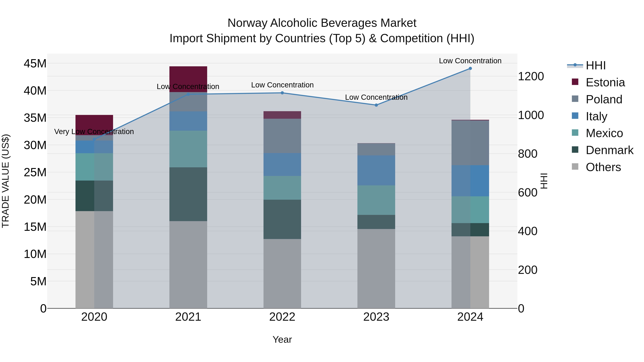Click the Estonia legend color swatch

point(575,82)
